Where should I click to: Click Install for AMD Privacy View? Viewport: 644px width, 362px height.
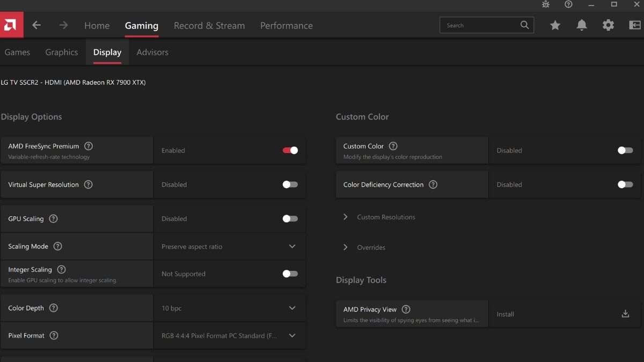pyautogui.click(x=506, y=314)
